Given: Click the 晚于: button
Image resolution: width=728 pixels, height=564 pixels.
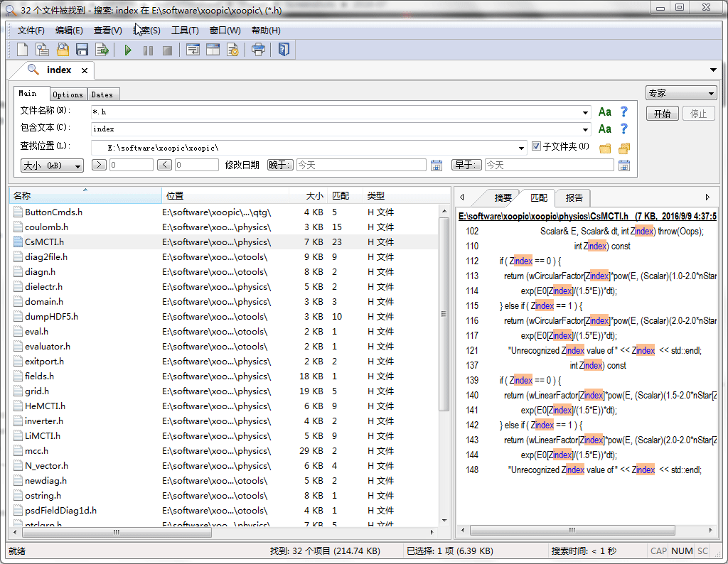Looking at the screenshot, I should [x=279, y=165].
